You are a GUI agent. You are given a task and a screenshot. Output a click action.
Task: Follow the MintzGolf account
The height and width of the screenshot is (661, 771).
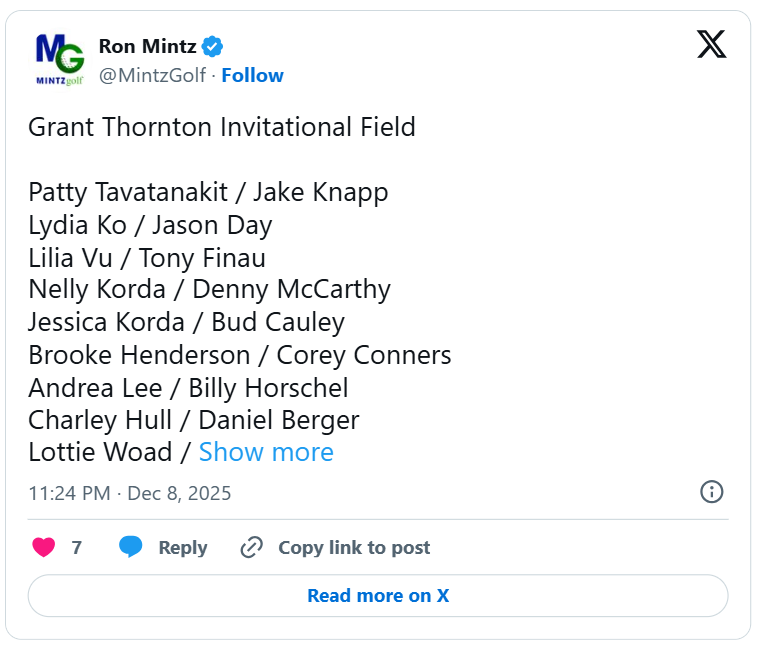tap(252, 76)
